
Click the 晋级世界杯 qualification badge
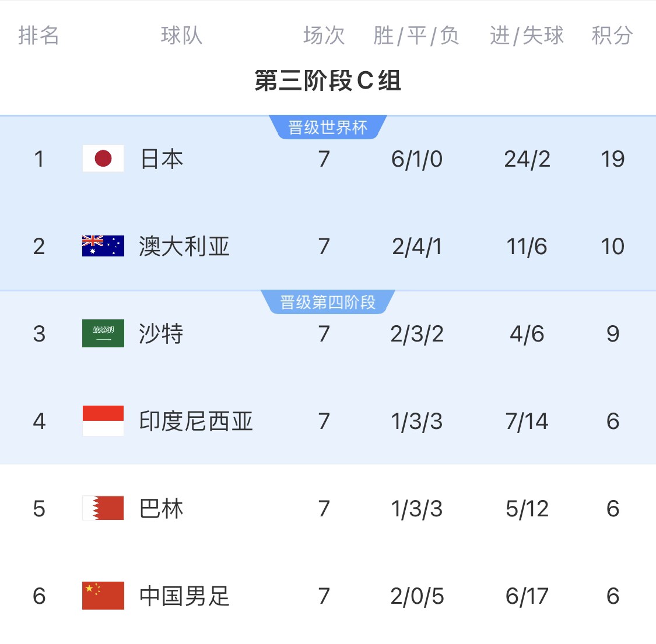[x=328, y=128]
